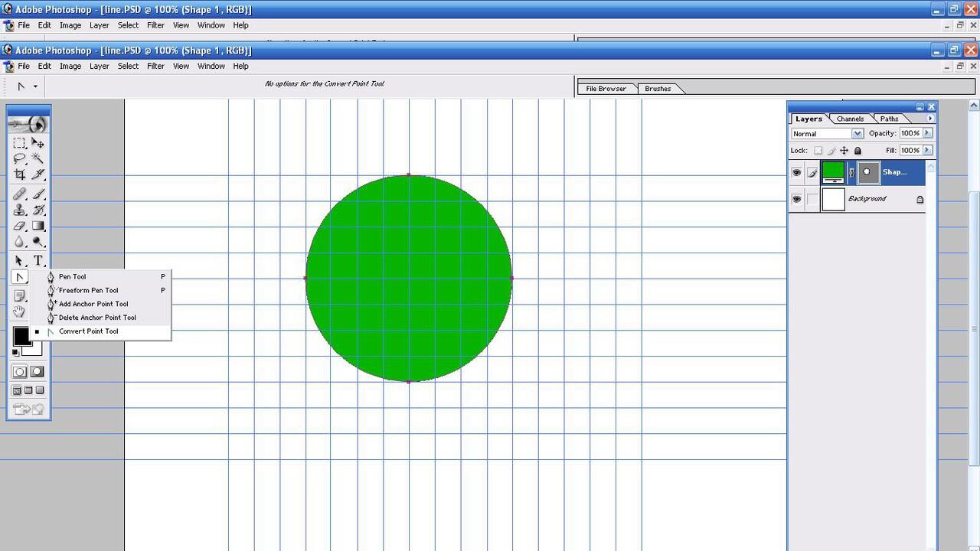
Task: Select the Slice tool
Action: point(38,174)
